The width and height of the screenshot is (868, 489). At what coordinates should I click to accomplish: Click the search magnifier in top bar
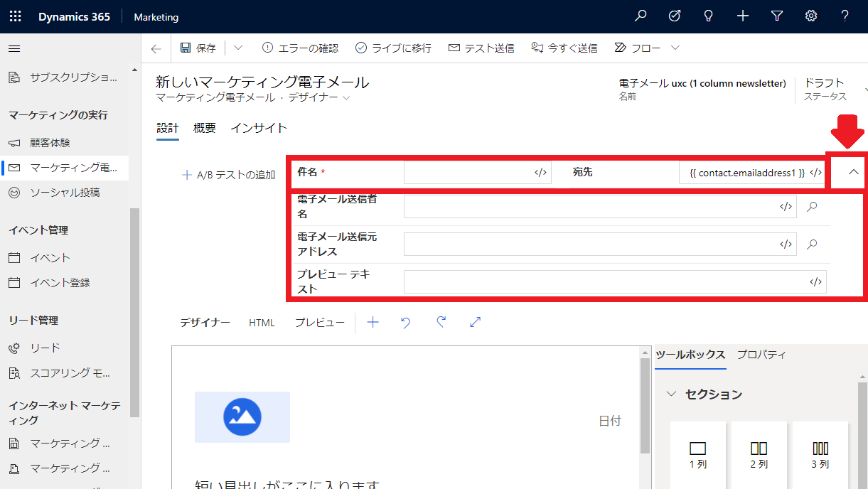point(641,16)
